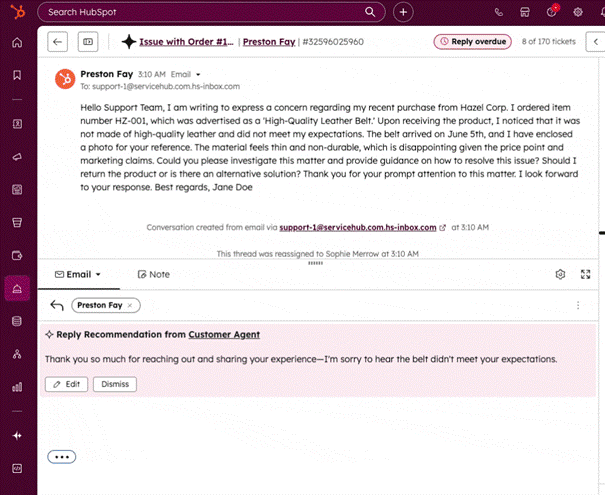Click the recommended reply text 'Thank you so much'
Screen dimensions: 605x495
301,359
